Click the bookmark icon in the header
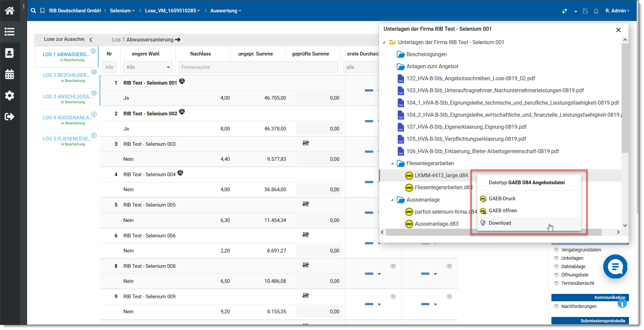The height and width of the screenshot is (330, 644). [x=42, y=11]
